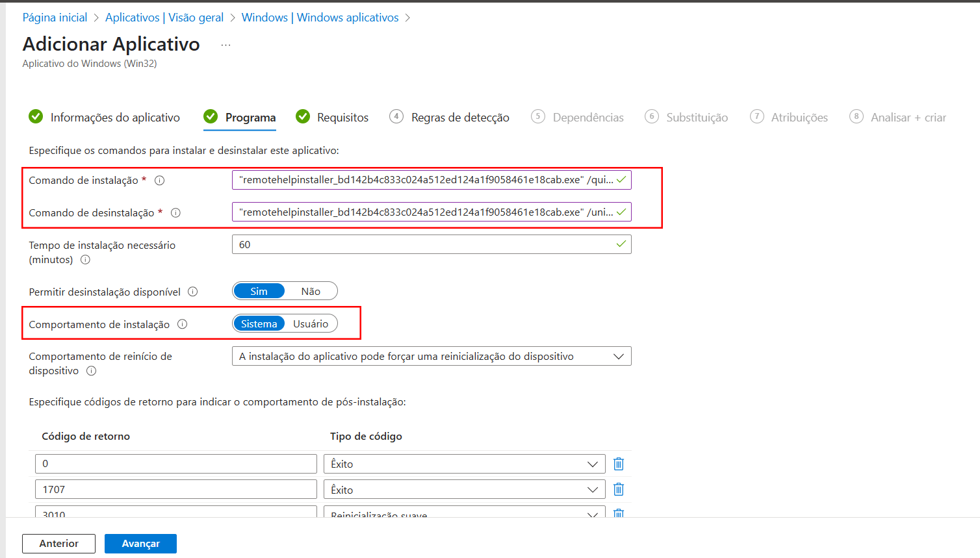The width and height of the screenshot is (980, 558).
Task: Open Tipo de código dropdown for code 0
Action: 465,464
